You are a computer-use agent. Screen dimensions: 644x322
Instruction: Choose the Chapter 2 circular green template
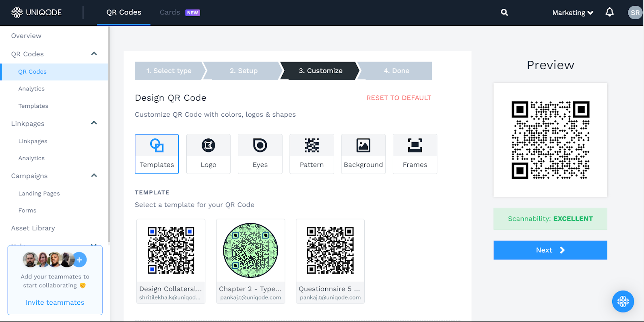[x=250, y=261]
